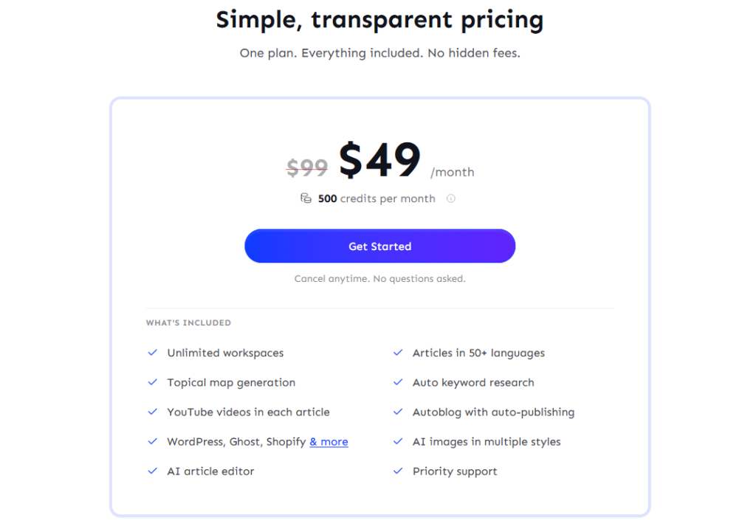The width and height of the screenshot is (756, 532).
Task: Click 'WordPress, Ghost, Shopify' feature text
Action: 236,442
